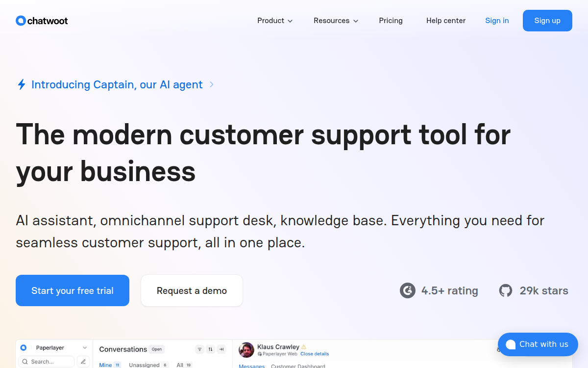The image size is (588, 368).
Task: Select the Mine conversations tab
Action: [x=110, y=365]
